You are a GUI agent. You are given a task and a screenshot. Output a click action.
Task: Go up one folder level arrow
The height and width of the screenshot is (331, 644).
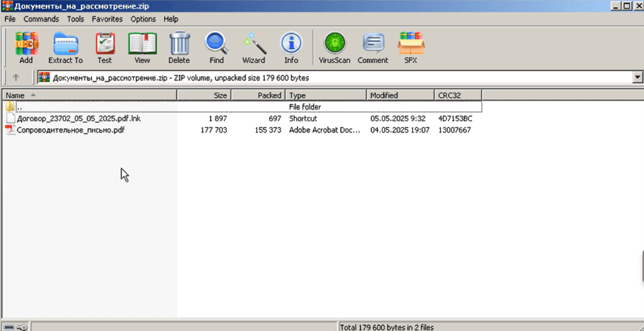pos(16,78)
